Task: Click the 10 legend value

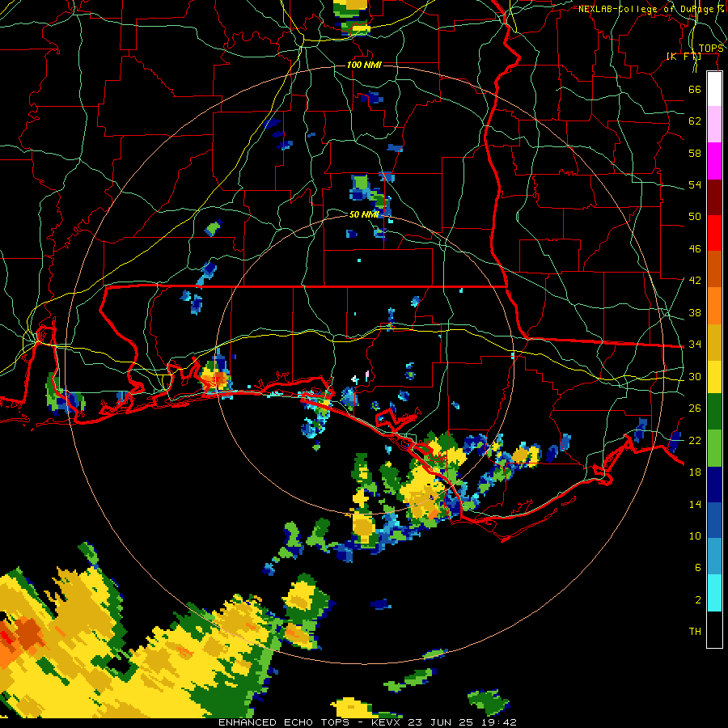Action: pyautogui.click(x=695, y=535)
